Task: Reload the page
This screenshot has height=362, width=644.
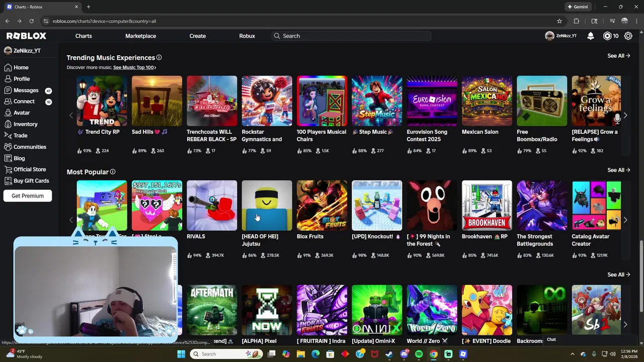Action: (31, 21)
